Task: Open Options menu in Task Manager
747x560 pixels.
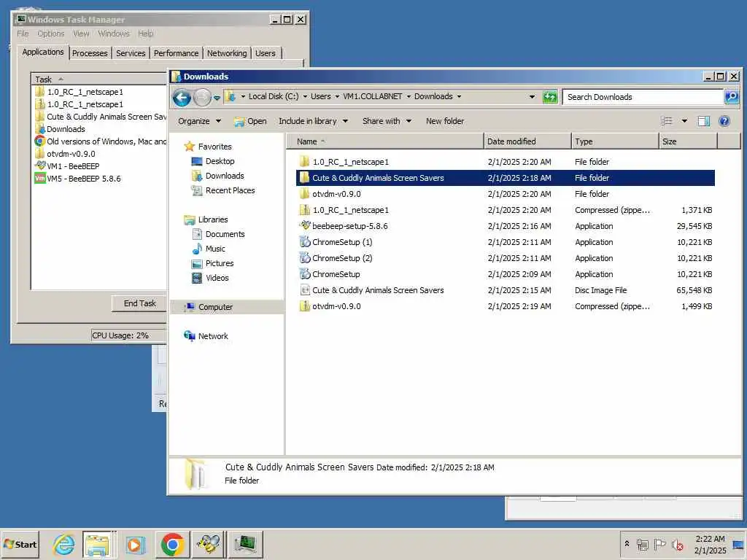Action: point(50,34)
